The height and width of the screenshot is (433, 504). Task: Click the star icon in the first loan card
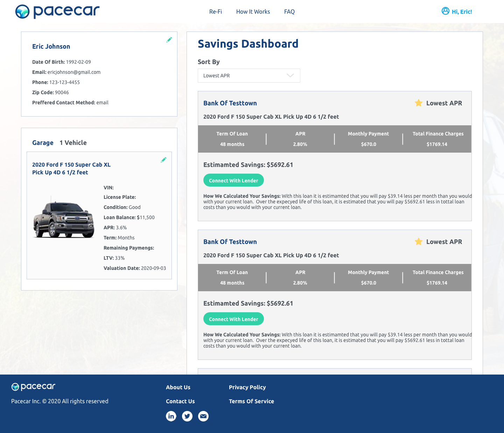(419, 103)
